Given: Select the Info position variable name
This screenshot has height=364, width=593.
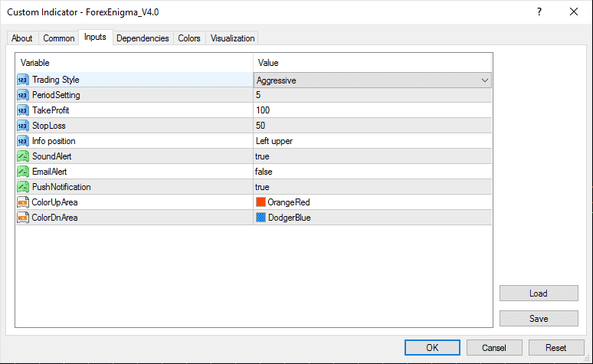Looking at the screenshot, I should point(54,141).
